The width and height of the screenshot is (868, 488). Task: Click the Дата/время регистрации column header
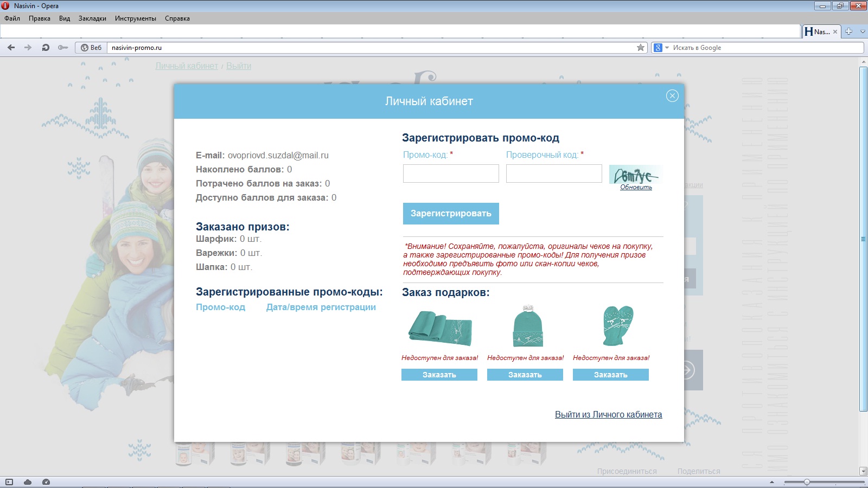point(321,307)
